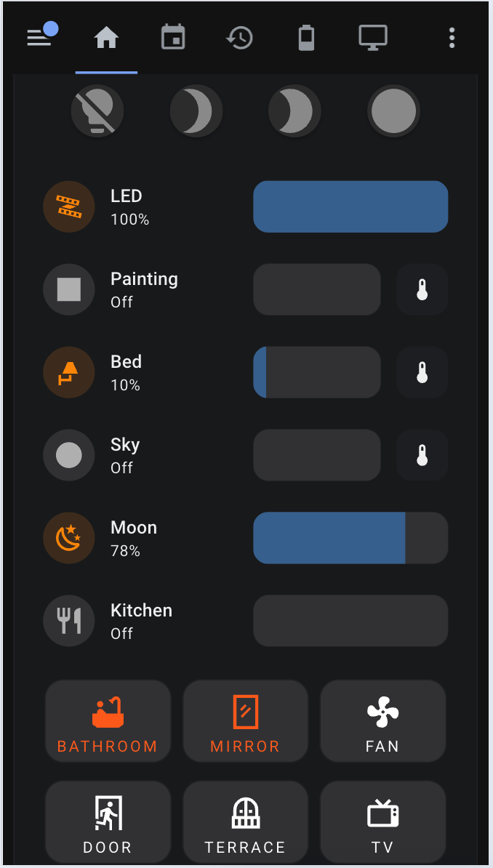Open the sidebar menu with notification dot

[41, 37]
